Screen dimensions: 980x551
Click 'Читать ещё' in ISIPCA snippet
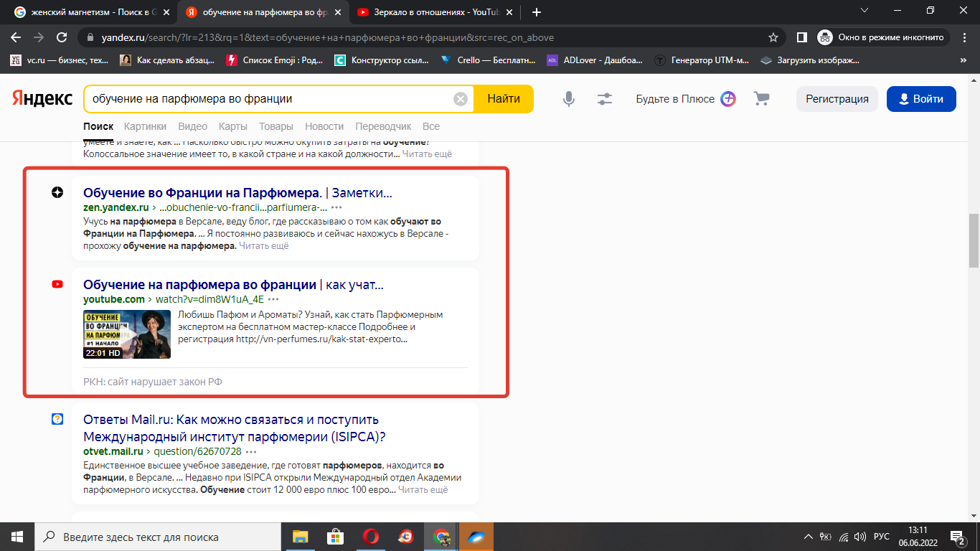423,489
